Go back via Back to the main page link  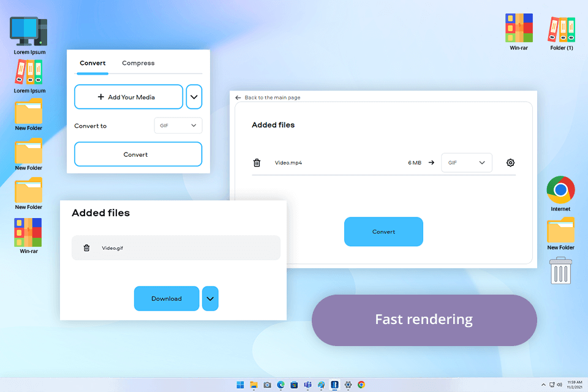[x=272, y=97]
